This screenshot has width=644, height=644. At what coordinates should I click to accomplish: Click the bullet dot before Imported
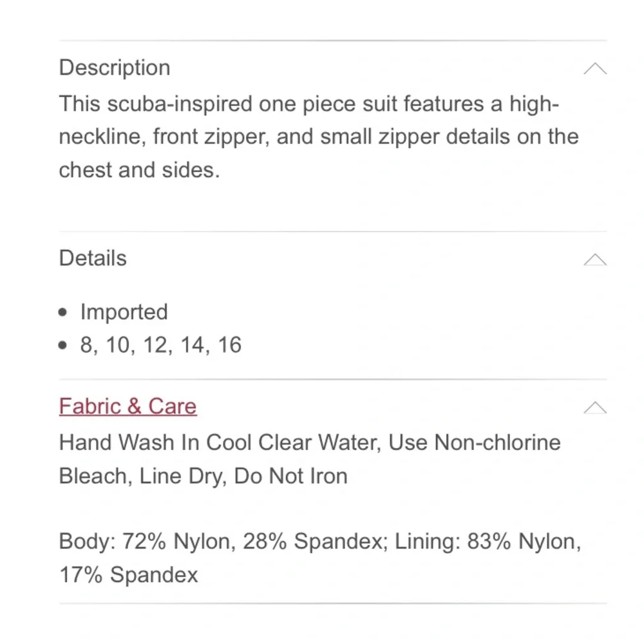tap(62, 312)
